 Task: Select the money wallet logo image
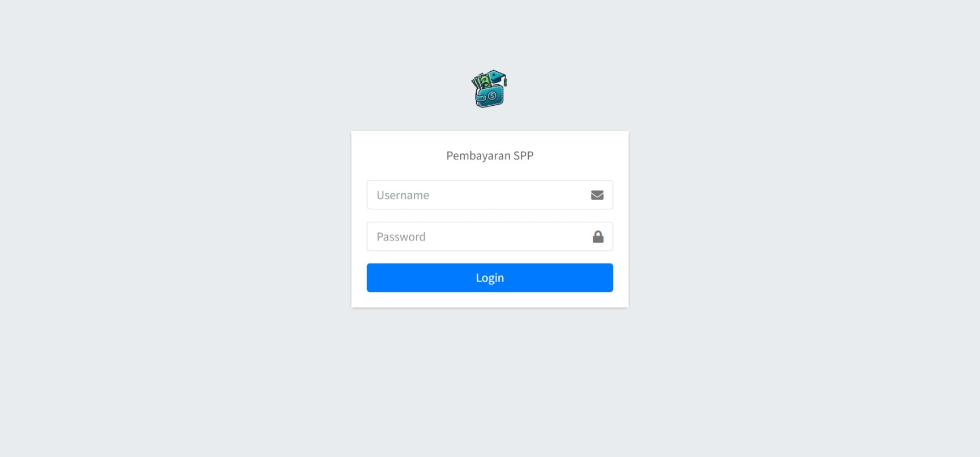coord(490,89)
